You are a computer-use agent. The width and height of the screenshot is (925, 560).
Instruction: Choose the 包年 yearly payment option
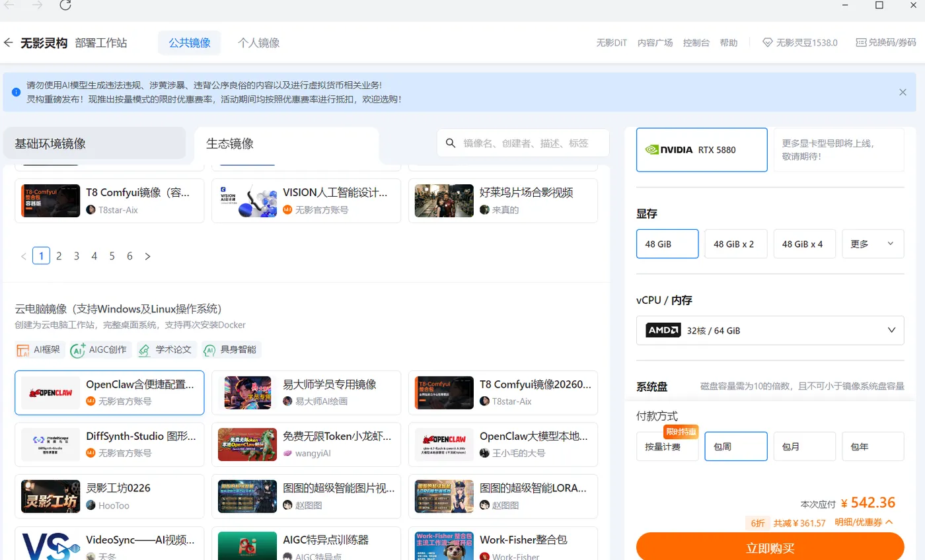pyautogui.click(x=873, y=446)
